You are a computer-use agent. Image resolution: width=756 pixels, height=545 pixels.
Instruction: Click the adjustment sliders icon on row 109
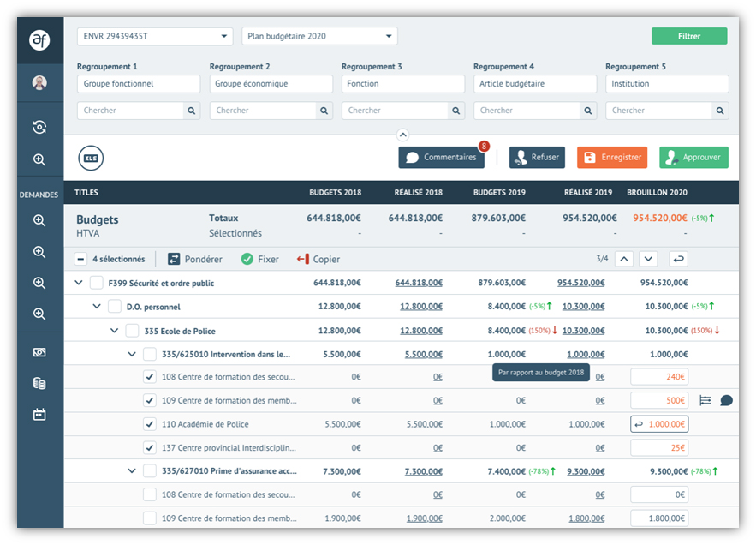coord(705,400)
